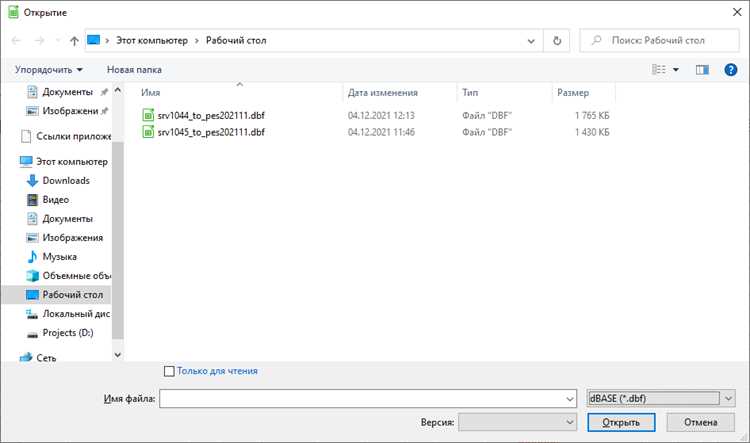Enable Только для чтения checkbox
The height and width of the screenshot is (443, 750).
tap(169, 371)
